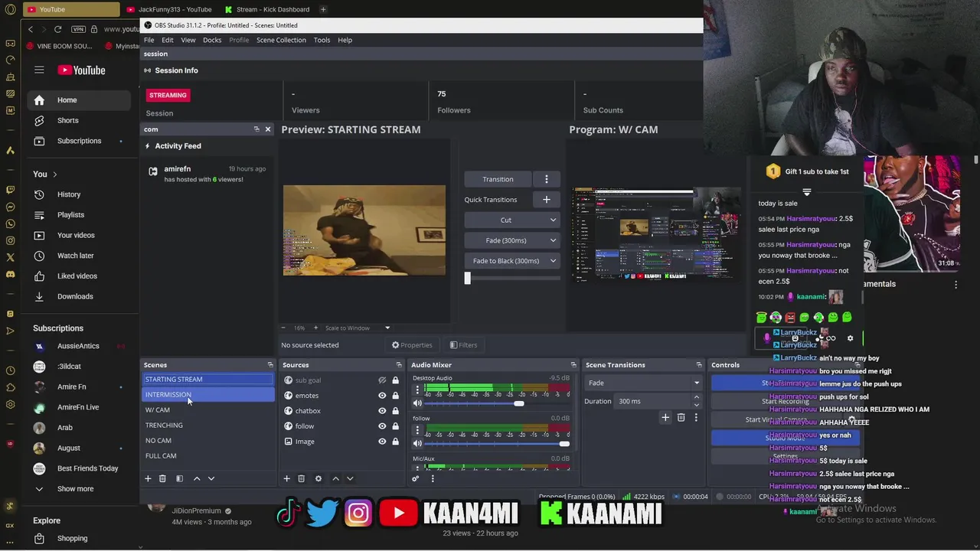Screen dimensions: 980x551
Task: Select the FULL CAM scene
Action: pos(208,456)
